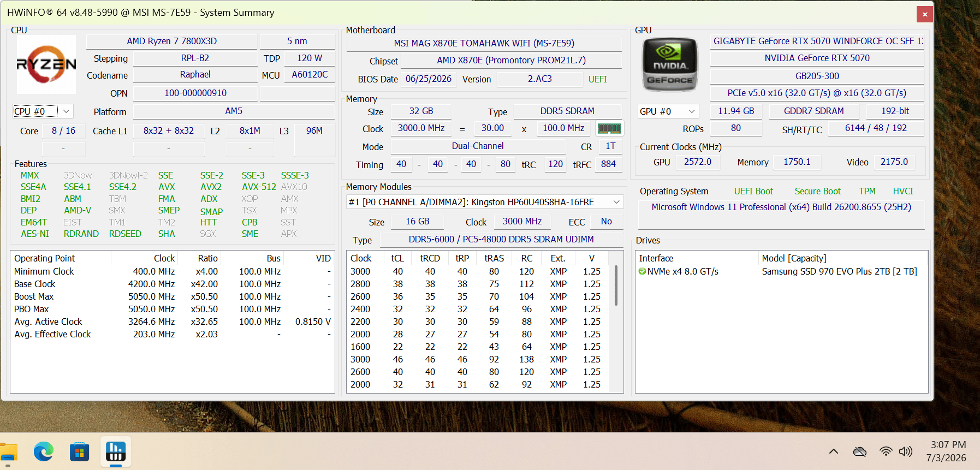Click the NVIDIA GeForce logo image
The height and width of the screenshot is (470, 980).
pos(670,64)
